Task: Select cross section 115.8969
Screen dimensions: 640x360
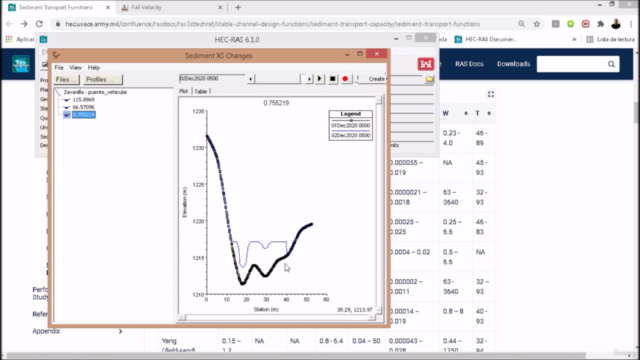Action: coord(83,100)
